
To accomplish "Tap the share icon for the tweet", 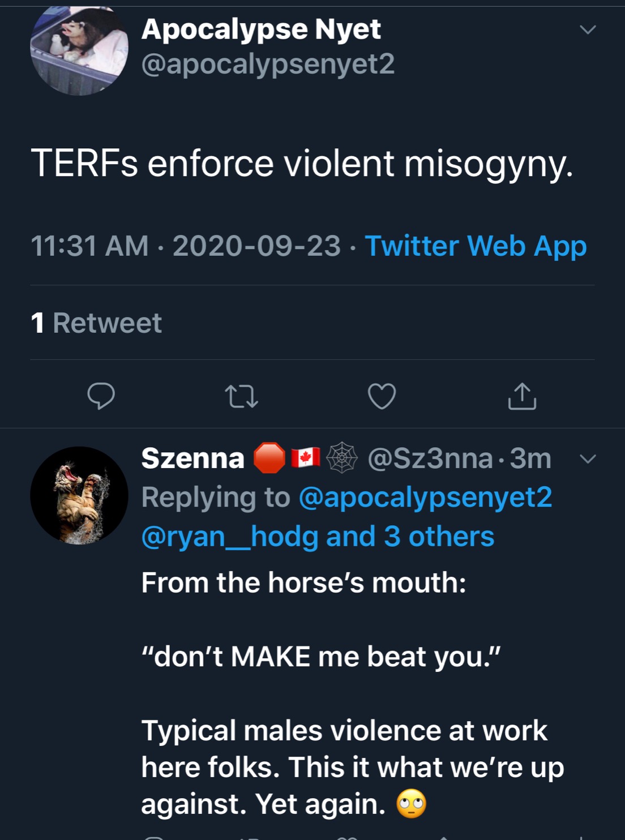I will point(521,396).
